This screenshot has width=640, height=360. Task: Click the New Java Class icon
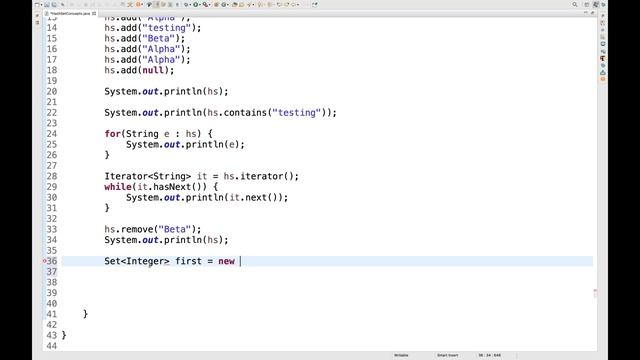223,4
